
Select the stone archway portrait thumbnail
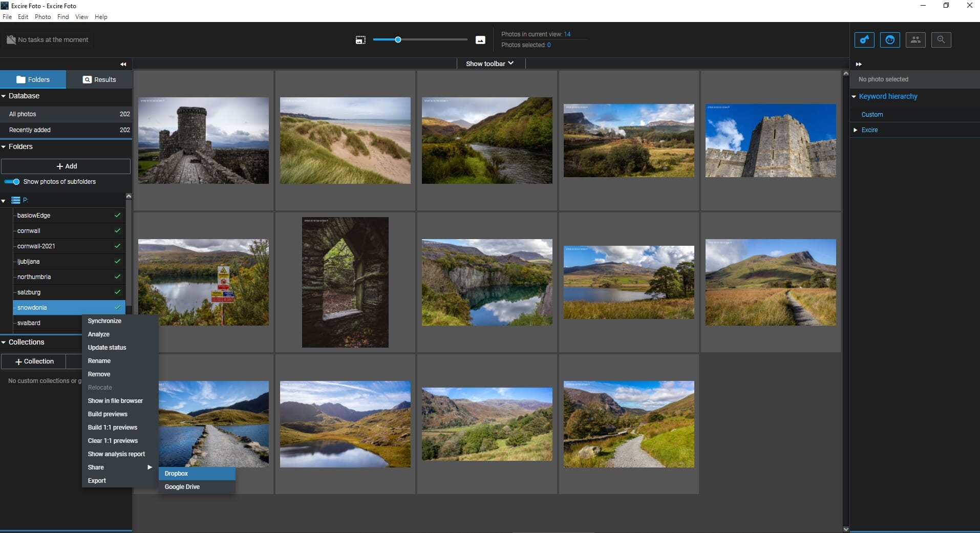pos(345,282)
